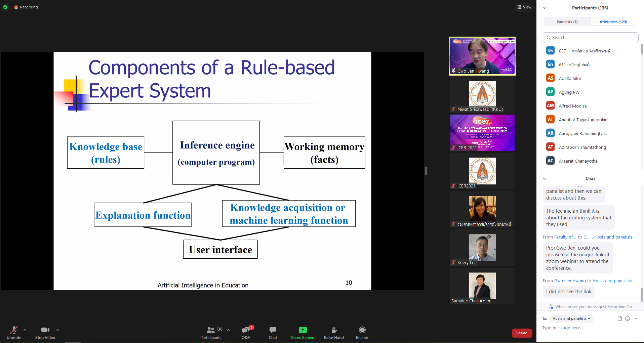
Task: Click the Unmute microphone icon
Action: (14, 330)
